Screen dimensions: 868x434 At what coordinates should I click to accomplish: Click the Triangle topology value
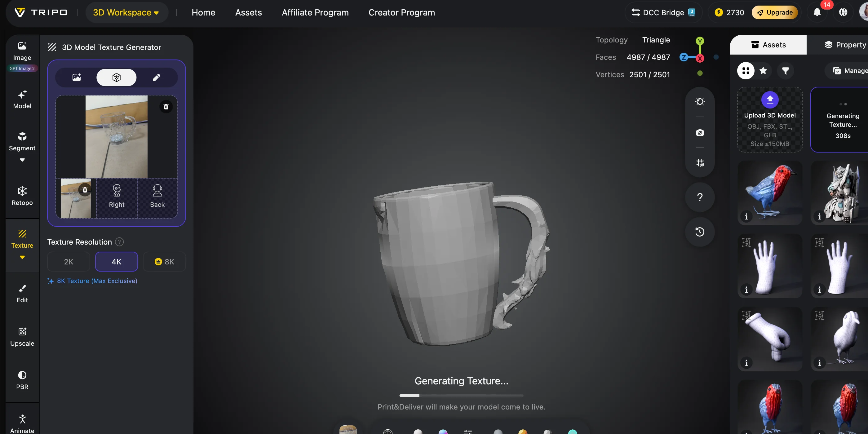656,40
